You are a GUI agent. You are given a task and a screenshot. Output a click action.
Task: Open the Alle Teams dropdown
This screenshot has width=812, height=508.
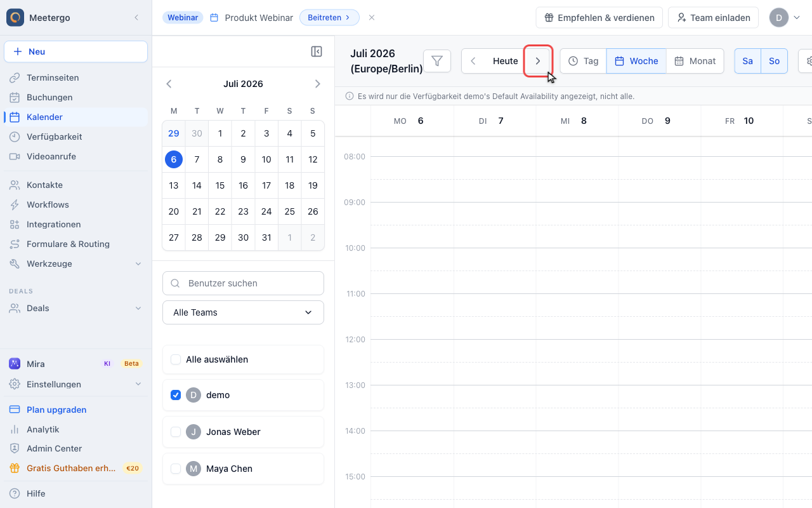point(244,312)
